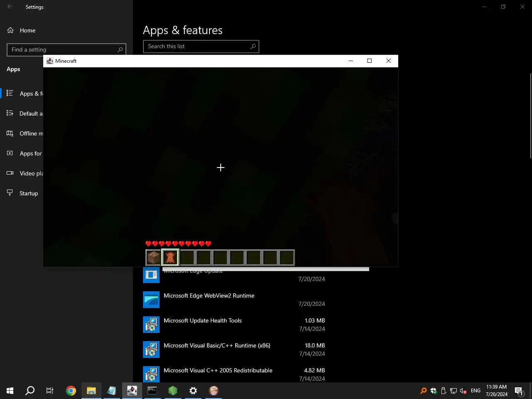Go back with the Settings back arrow
The width and height of the screenshot is (532, 399).
click(x=10, y=7)
